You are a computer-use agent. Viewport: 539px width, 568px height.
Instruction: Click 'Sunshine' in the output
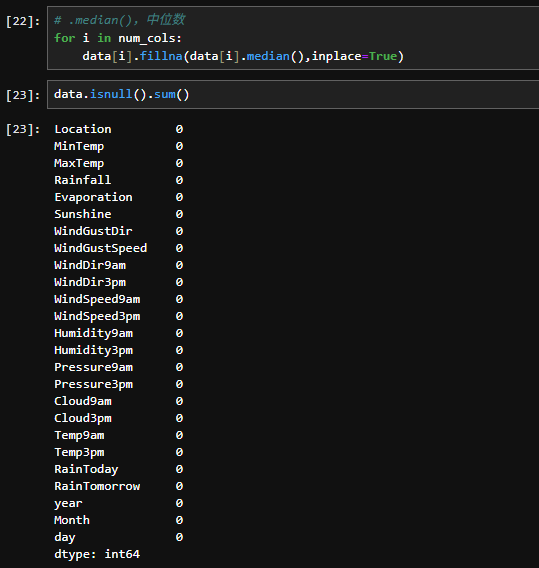pos(83,214)
